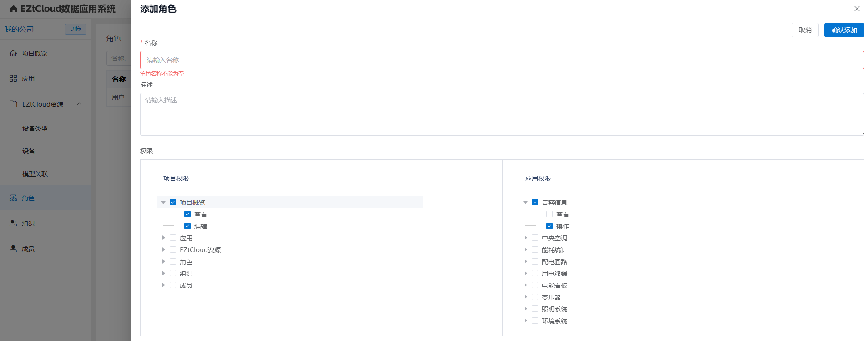868x341 pixels.
Task: Enable 查看 checkbox under 告警信息
Action: tap(550, 214)
